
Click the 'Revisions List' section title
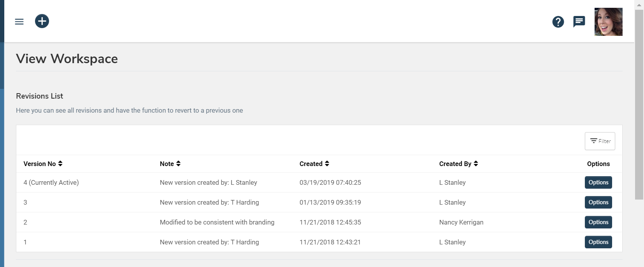39,96
